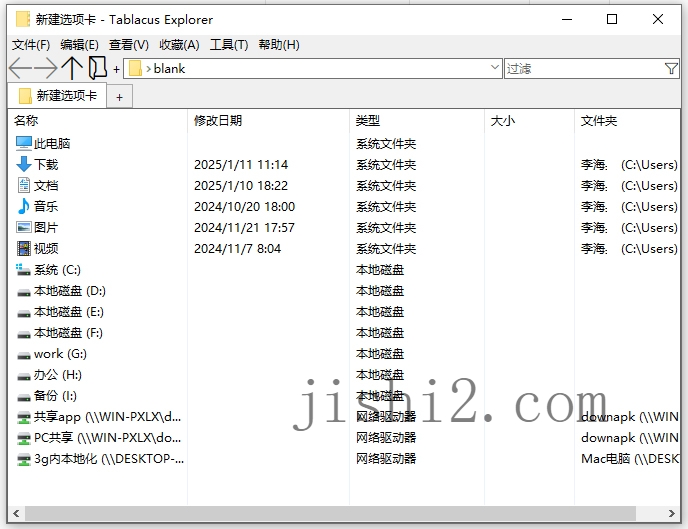Select the 图片 pictures icon
This screenshot has height=529, width=688.
[x=24, y=227]
